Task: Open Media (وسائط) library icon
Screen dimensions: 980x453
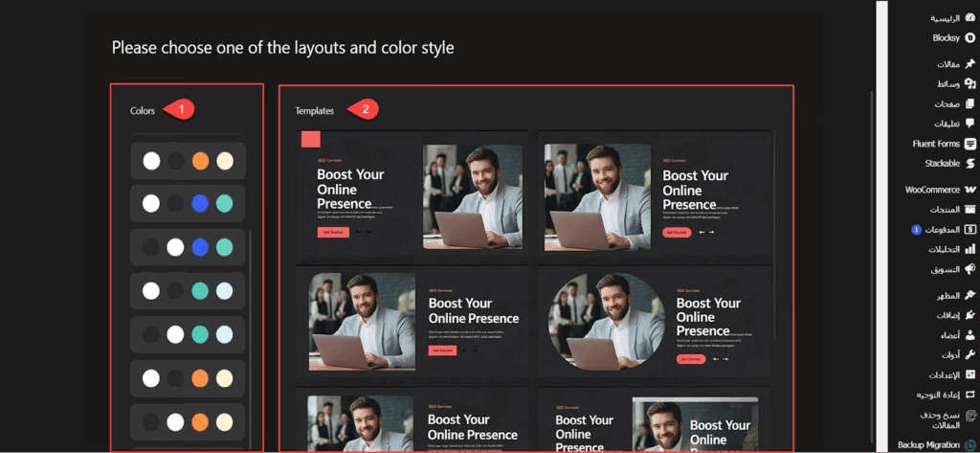Action: click(x=969, y=84)
